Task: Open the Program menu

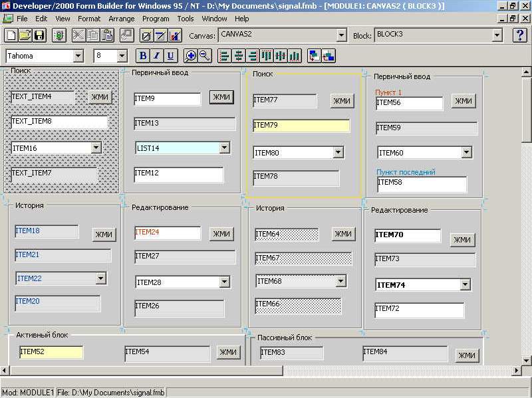Action: pyautogui.click(x=156, y=19)
